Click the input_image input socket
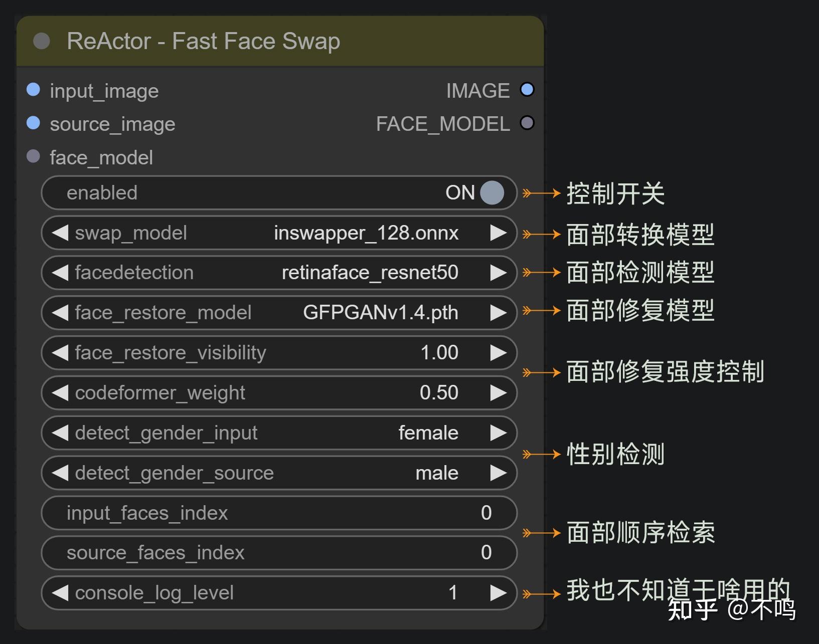819x644 pixels. [33, 90]
